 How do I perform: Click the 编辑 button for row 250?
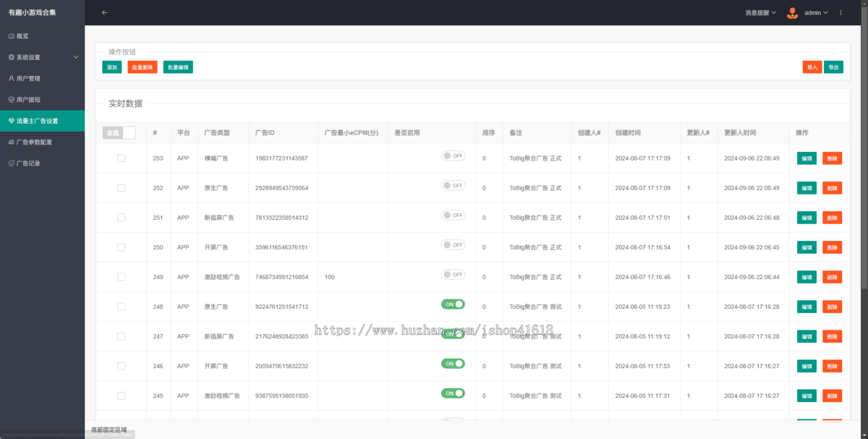(807, 247)
